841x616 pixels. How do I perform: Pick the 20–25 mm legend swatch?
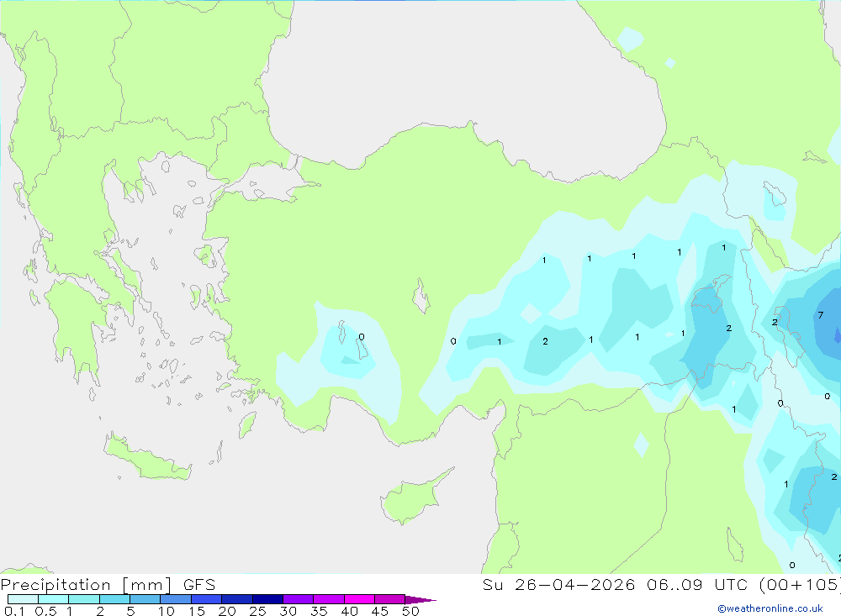coord(237,599)
